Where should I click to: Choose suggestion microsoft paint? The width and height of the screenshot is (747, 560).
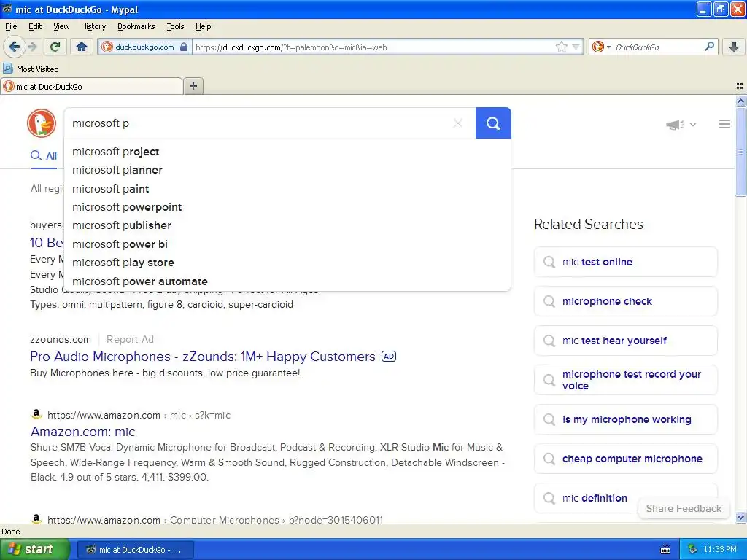coord(287,189)
